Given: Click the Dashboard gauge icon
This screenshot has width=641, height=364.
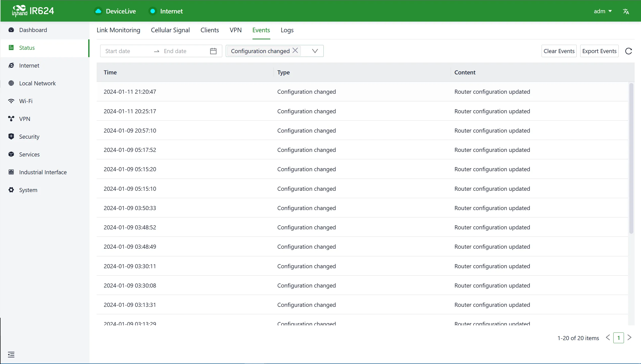Looking at the screenshot, I should [11, 30].
